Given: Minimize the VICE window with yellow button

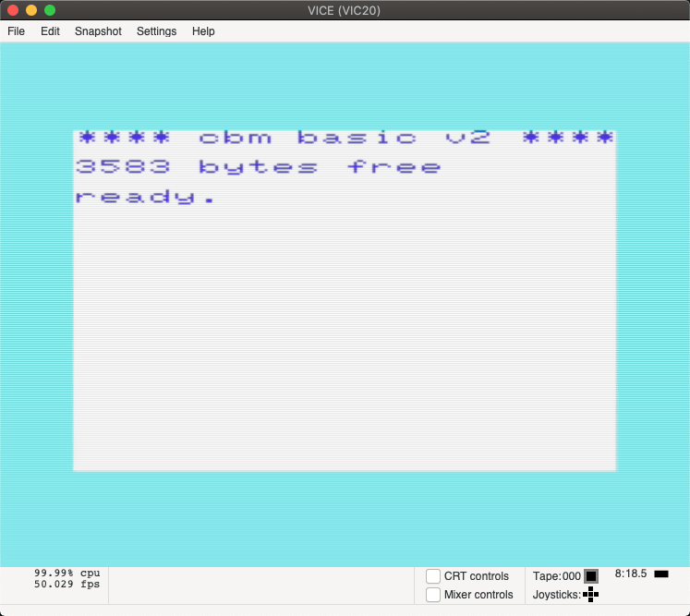Looking at the screenshot, I should (31, 10).
